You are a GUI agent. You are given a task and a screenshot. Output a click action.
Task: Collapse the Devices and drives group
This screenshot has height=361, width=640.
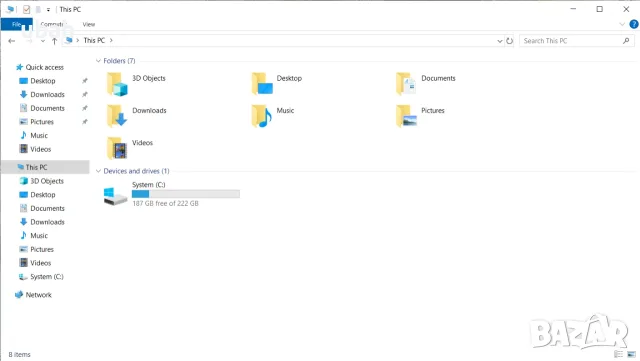(x=98, y=171)
